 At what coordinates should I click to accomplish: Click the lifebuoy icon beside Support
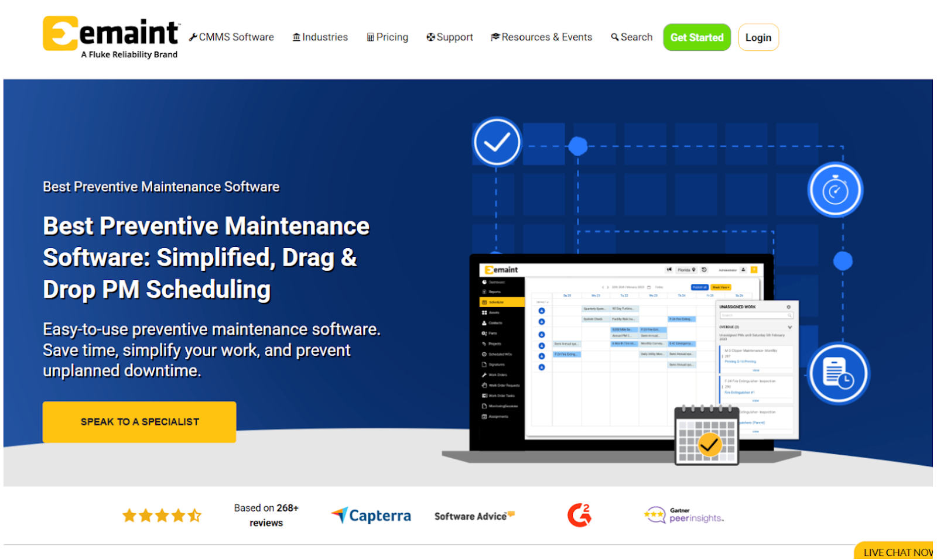431,37
